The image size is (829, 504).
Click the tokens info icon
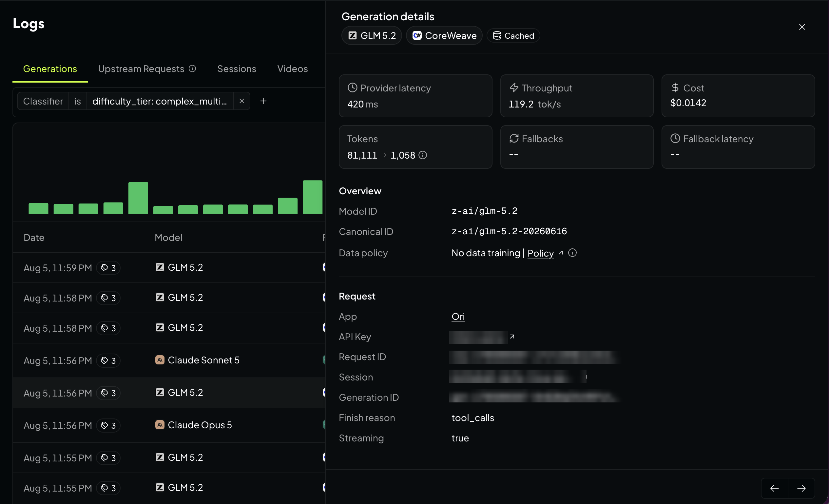(423, 155)
